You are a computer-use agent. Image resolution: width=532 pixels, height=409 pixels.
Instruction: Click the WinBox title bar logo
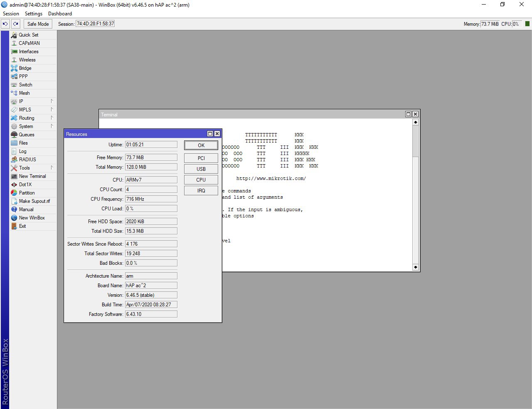click(x=4, y=5)
